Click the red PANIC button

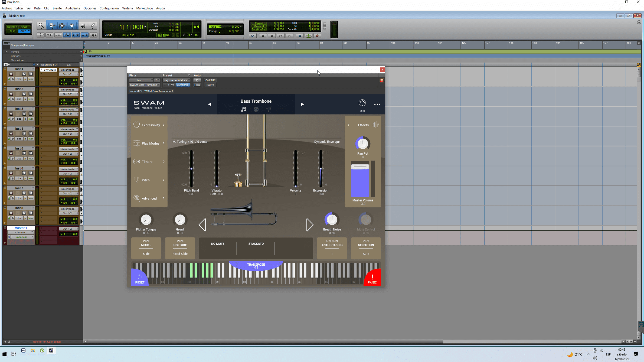coord(372,278)
